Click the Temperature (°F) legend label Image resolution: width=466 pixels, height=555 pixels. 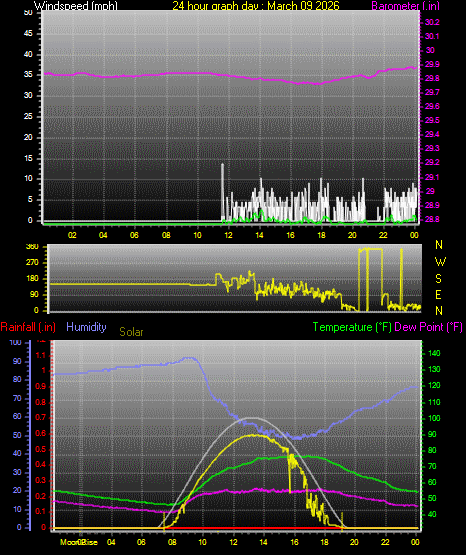(352, 327)
